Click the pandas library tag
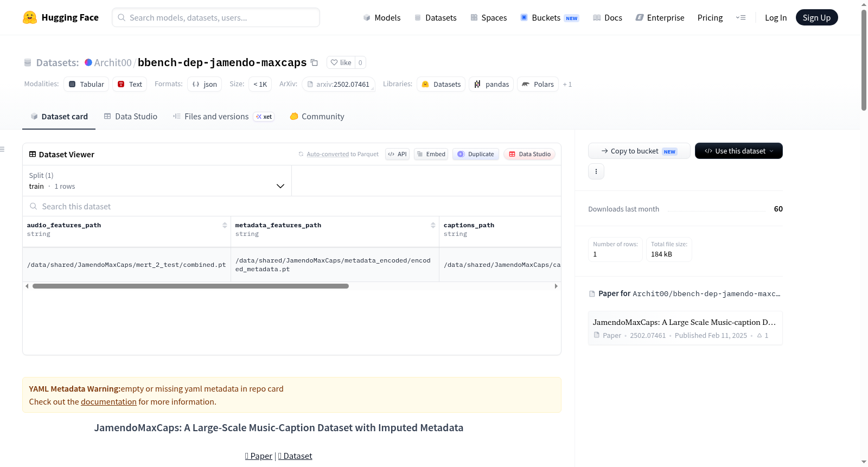This screenshot has width=868, height=467. tap(492, 84)
